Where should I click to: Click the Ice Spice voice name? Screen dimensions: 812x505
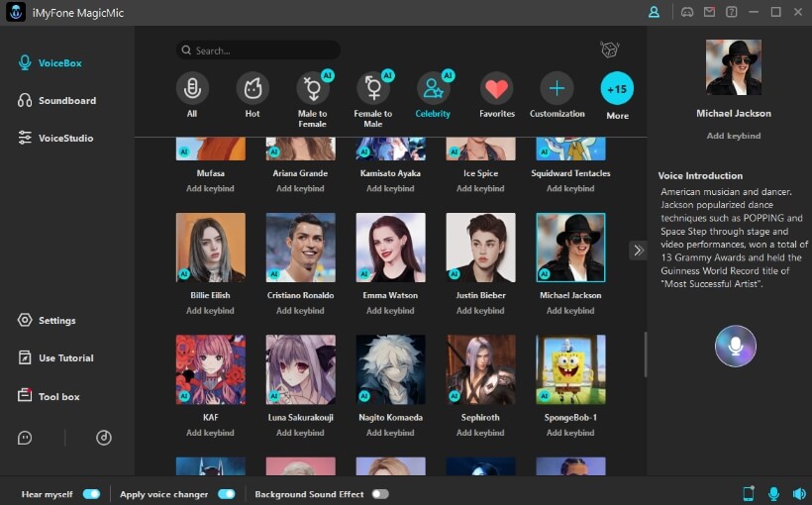[x=480, y=173]
